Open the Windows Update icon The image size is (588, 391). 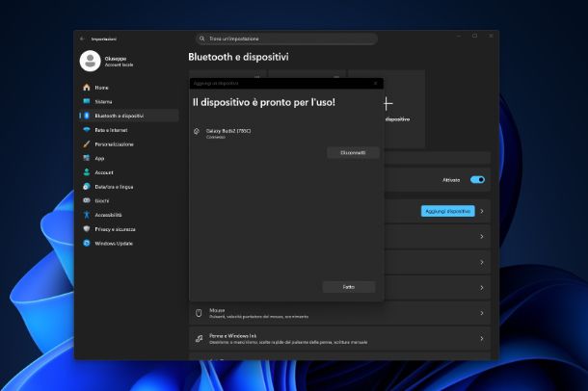(86, 243)
